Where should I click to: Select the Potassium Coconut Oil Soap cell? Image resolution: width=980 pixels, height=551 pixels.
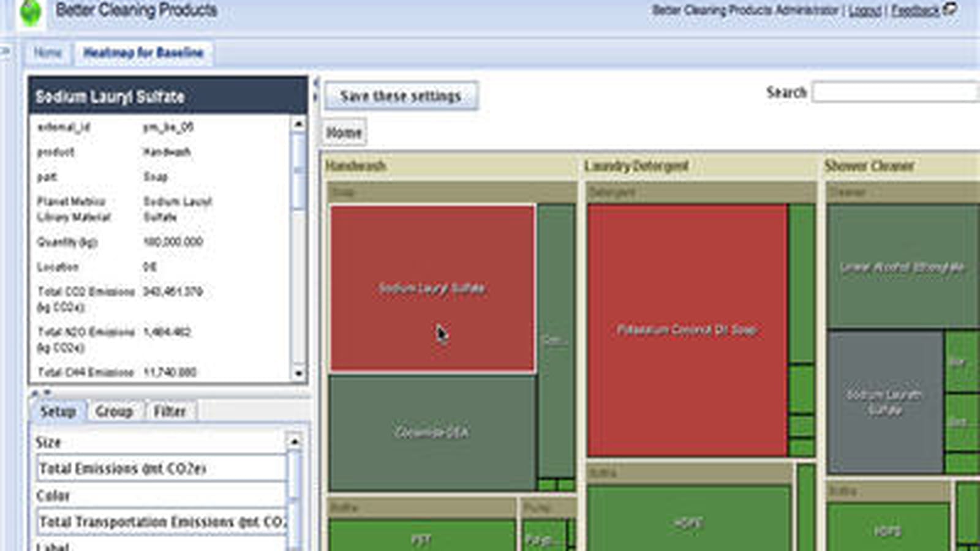tap(687, 330)
